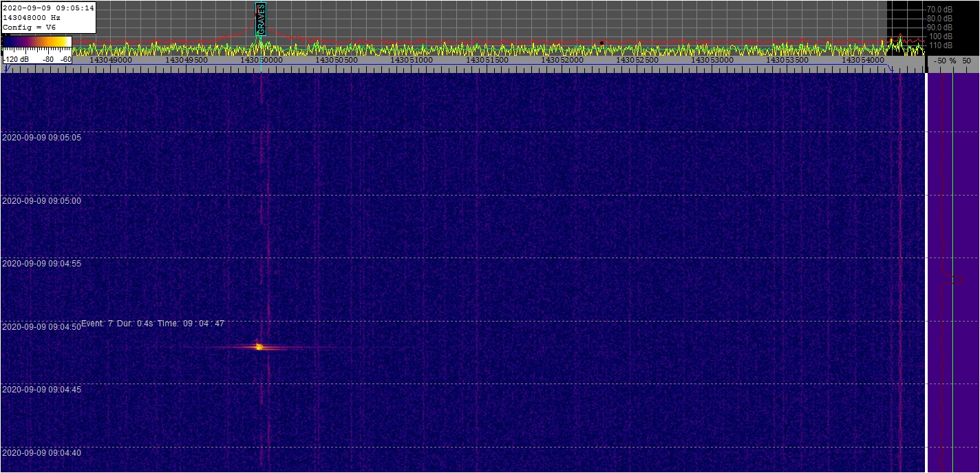Viewport: 980px width, 473px height.
Task: Click the '110 dB' amplitude scale label
Action: pyautogui.click(x=941, y=45)
